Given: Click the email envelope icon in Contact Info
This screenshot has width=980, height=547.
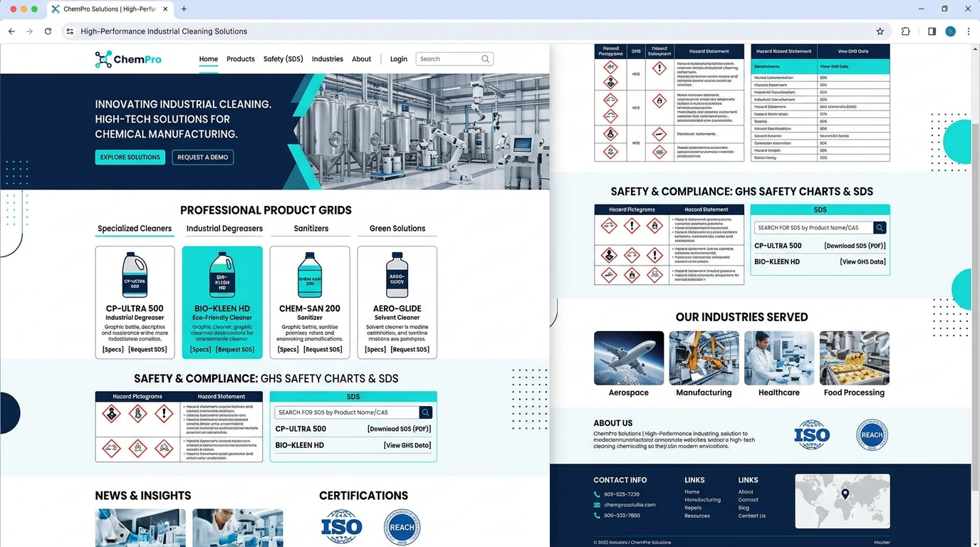Looking at the screenshot, I should [x=597, y=505].
